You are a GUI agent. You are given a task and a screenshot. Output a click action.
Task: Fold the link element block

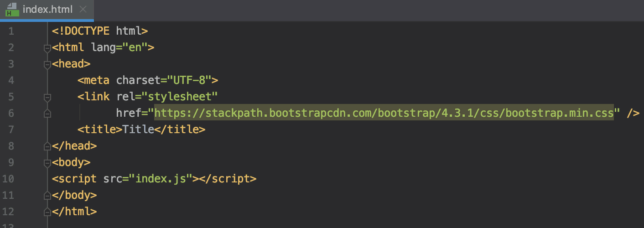pyautogui.click(x=47, y=97)
